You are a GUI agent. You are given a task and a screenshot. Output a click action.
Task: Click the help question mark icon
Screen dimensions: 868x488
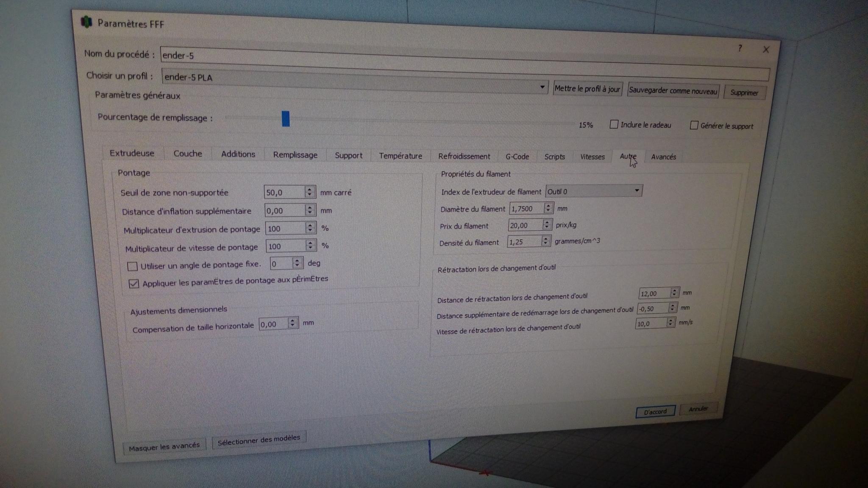tap(740, 48)
